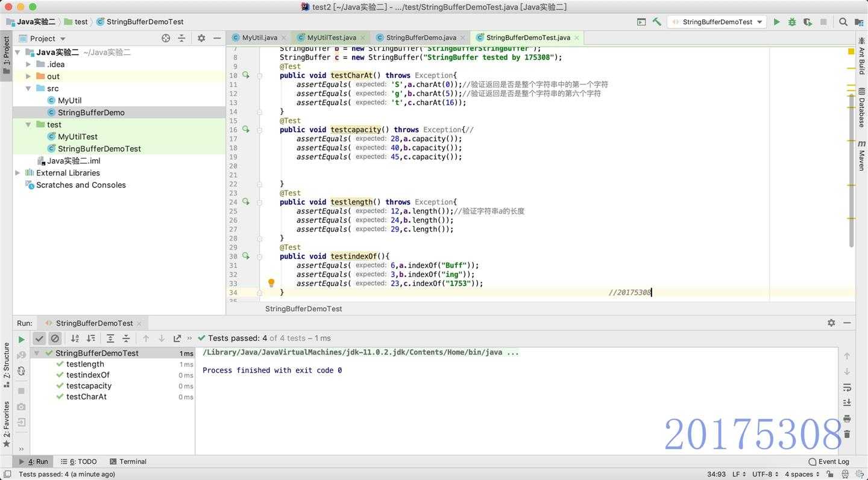The image size is (868, 480).
Task: Hide the Project panel with minus icon
Action: point(217,38)
